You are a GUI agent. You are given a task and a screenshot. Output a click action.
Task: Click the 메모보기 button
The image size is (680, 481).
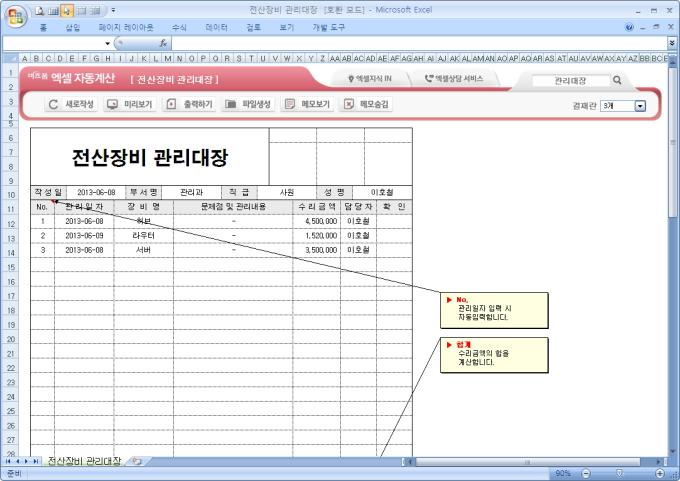(x=307, y=104)
